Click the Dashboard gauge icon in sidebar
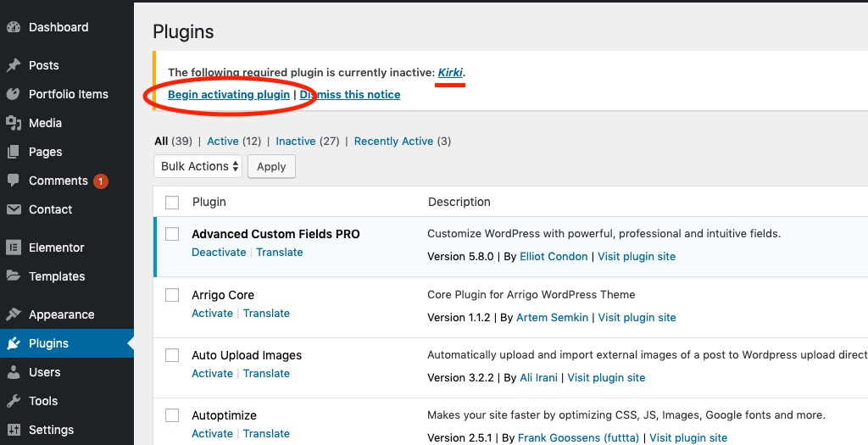Screen dimensions: 868x445 14,27
